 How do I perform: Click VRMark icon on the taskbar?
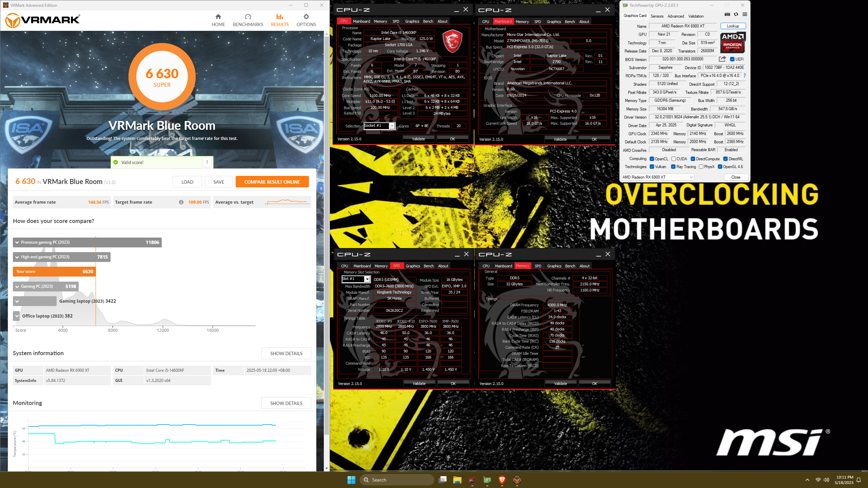tap(517, 480)
